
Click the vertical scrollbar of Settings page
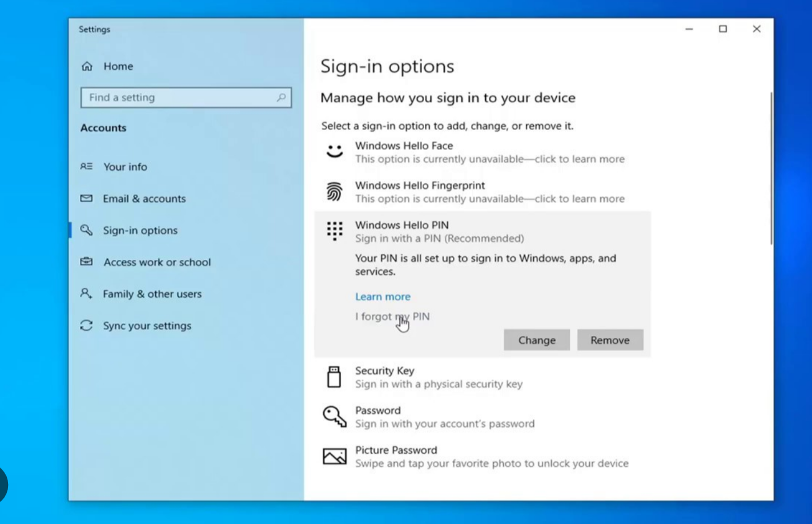pyautogui.click(x=771, y=168)
